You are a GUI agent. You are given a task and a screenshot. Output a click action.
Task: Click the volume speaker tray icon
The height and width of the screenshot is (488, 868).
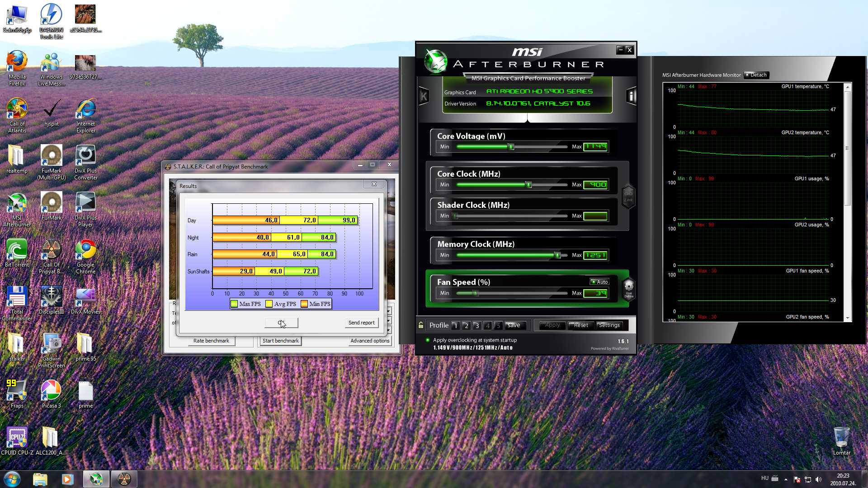[x=819, y=479]
